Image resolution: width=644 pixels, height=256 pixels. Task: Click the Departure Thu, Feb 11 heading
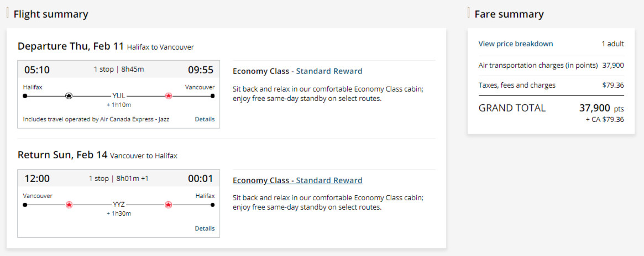pos(71,46)
